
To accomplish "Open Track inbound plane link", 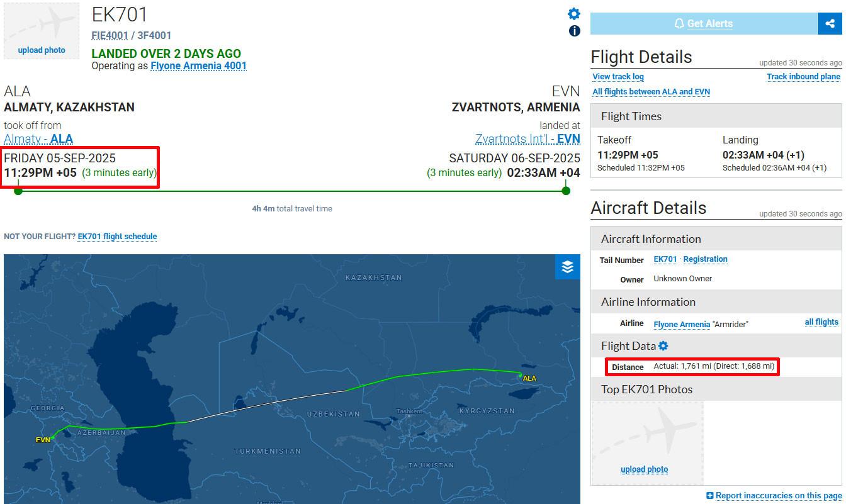I will tap(803, 77).
